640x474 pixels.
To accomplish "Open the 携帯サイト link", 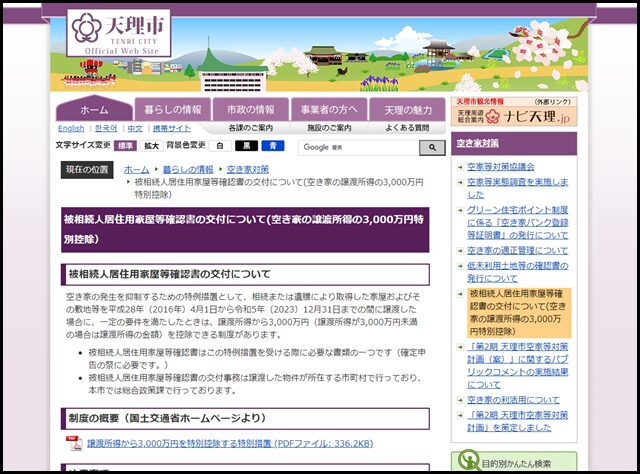I will 172,128.
